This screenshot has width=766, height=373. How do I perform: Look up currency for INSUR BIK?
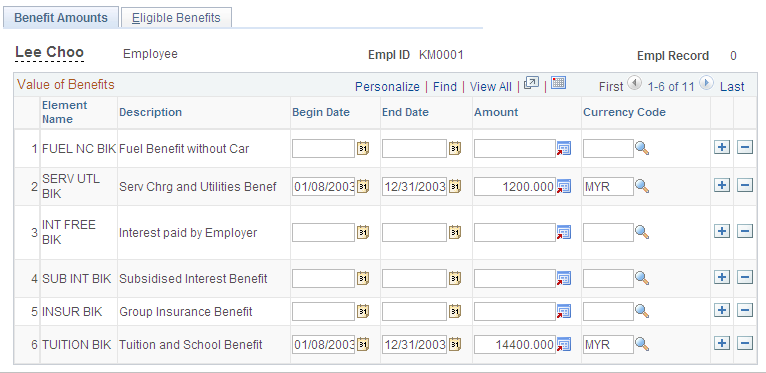(642, 311)
